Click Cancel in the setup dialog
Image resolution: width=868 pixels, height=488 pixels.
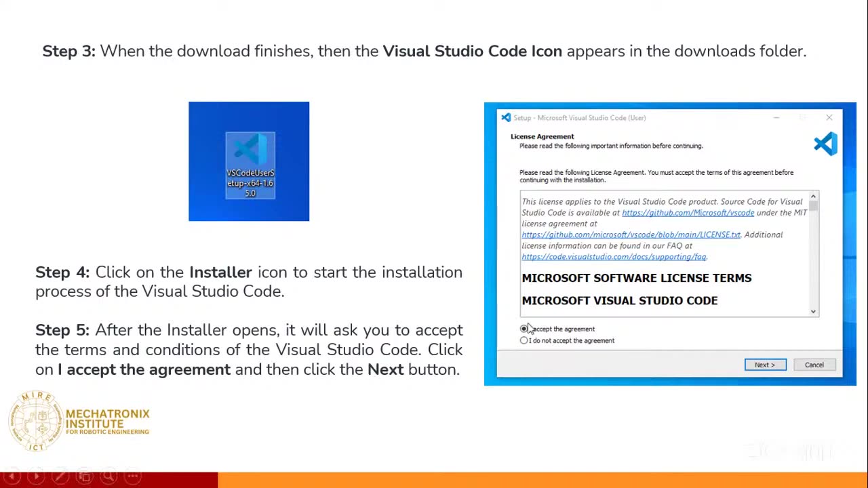tap(814, 365)
